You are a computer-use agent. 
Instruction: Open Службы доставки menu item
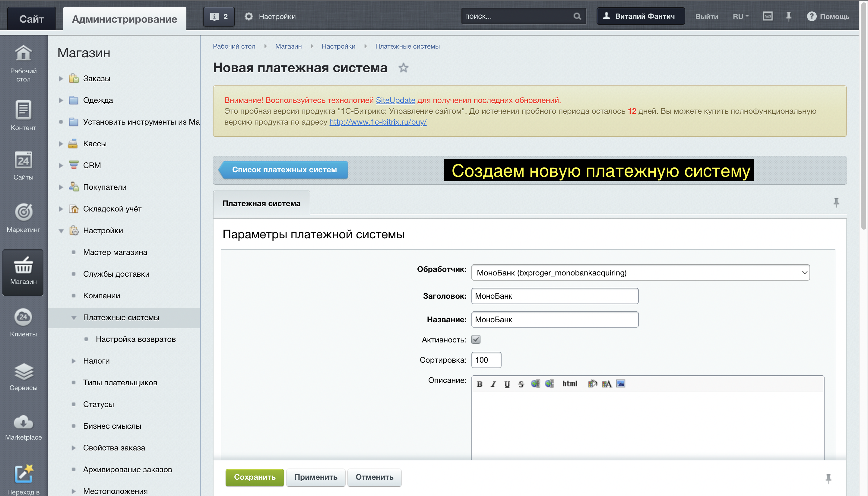click(x=116, y=274)
